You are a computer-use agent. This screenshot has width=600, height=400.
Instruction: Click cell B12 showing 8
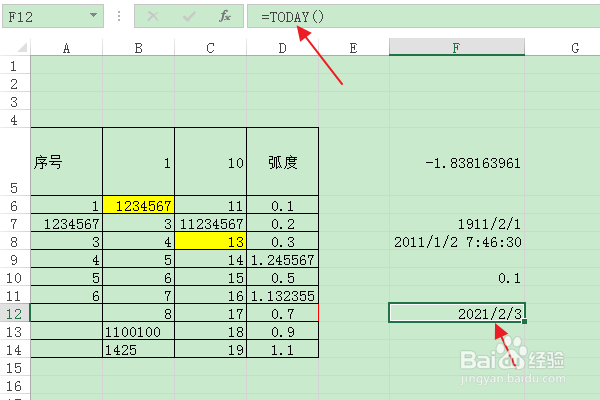(x=139, y=313)
